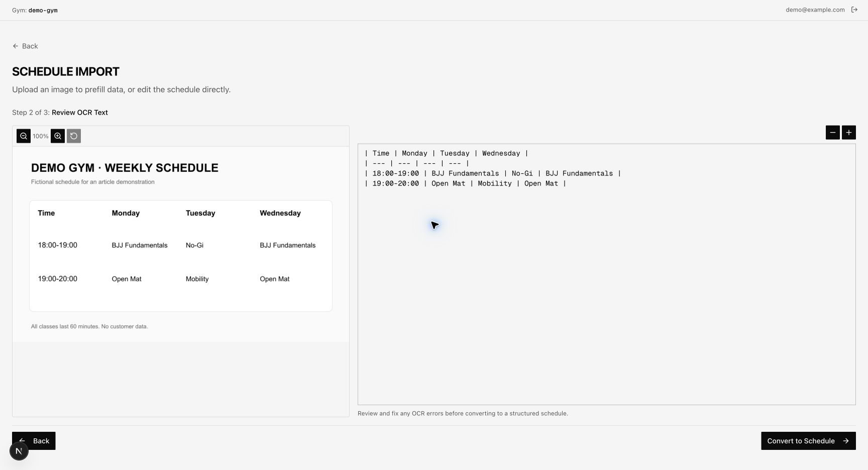The image size is (868, 470).
Task: Click the 'Review and fix any OCR errors' hint
Action: click(x=463, y=414)
